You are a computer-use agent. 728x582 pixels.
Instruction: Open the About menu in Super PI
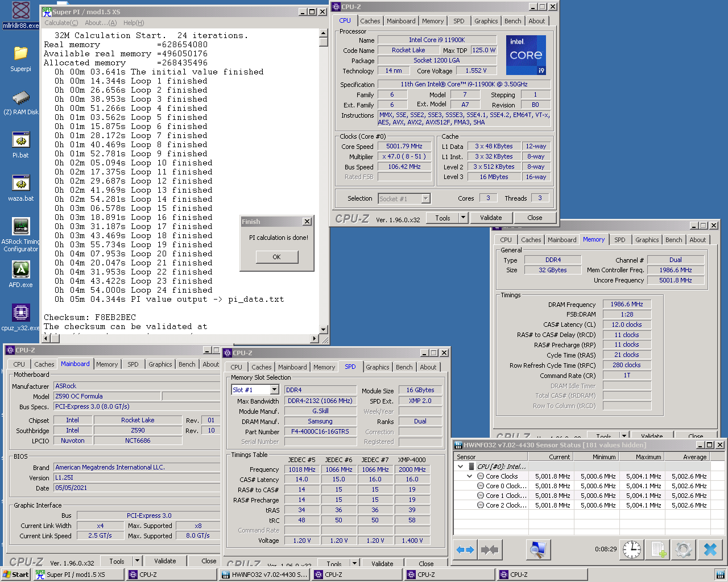pos(101,23)
